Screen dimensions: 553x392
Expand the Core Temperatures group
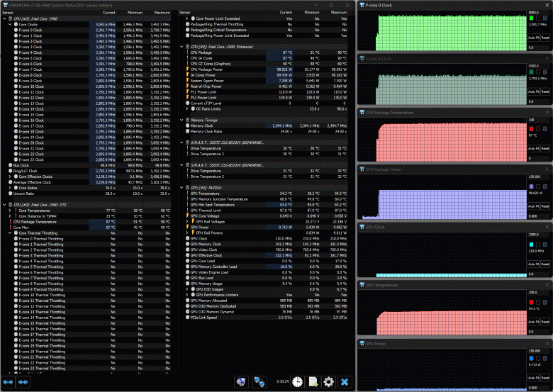coord(10,211)
